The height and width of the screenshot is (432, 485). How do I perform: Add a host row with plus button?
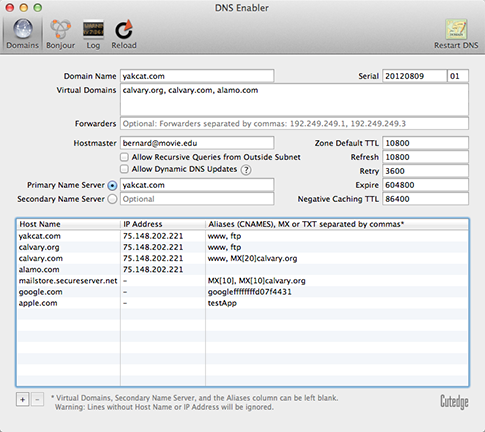(23, 399)
